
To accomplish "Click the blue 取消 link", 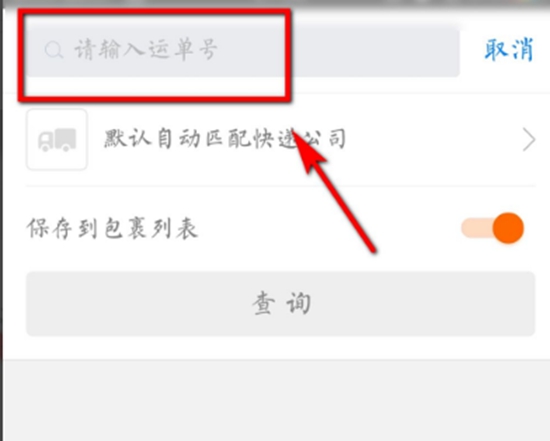I will coord(509,49).
